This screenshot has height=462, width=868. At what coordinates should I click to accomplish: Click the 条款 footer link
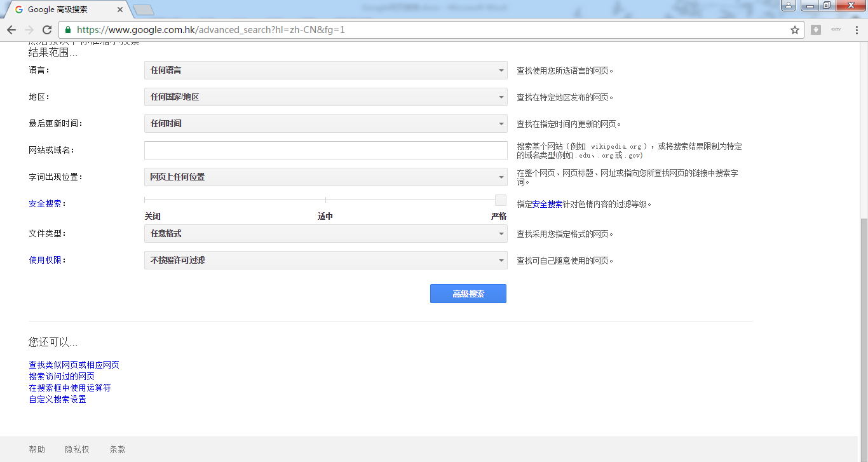pyautogui.click(x=118, y=450)
